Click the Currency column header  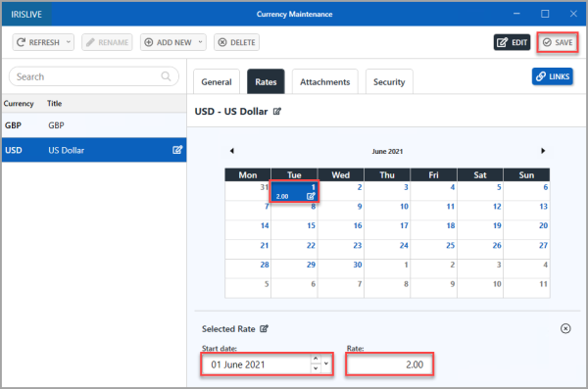click(19, 104)
